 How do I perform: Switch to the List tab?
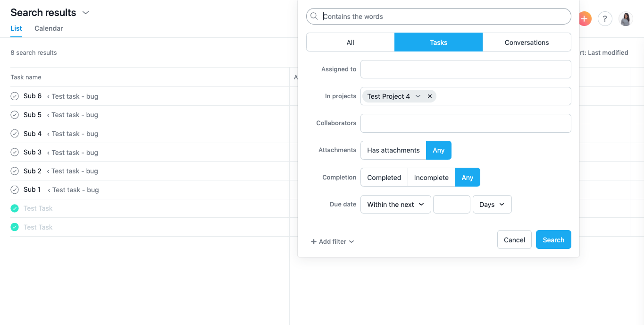click(16, 28)
